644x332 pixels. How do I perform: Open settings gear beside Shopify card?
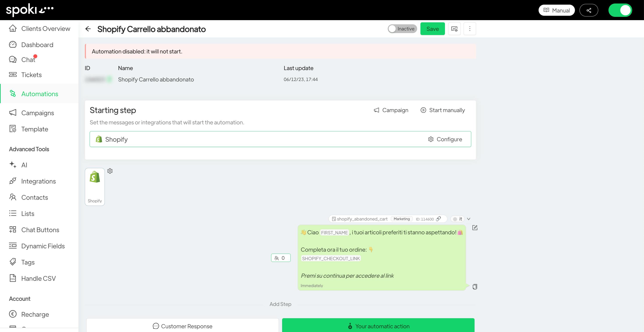click(110, 171)
